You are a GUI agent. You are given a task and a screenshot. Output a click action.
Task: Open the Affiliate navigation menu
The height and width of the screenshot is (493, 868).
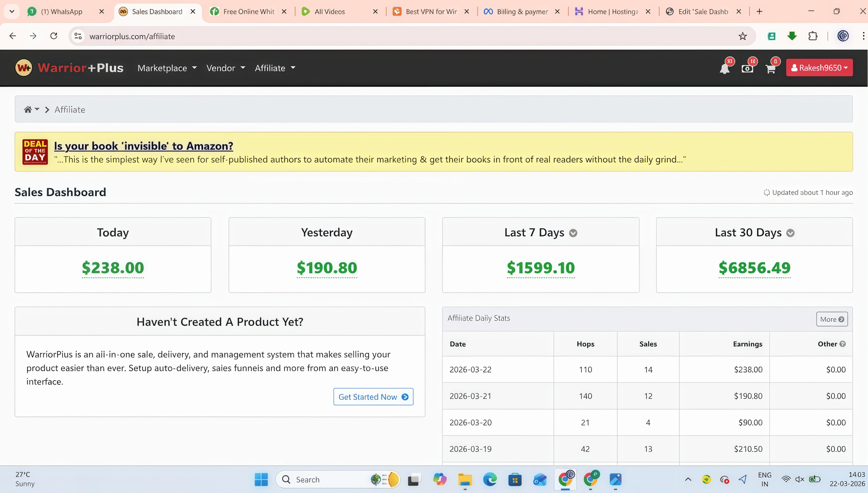pyautogui.click(x=275, y=68)
